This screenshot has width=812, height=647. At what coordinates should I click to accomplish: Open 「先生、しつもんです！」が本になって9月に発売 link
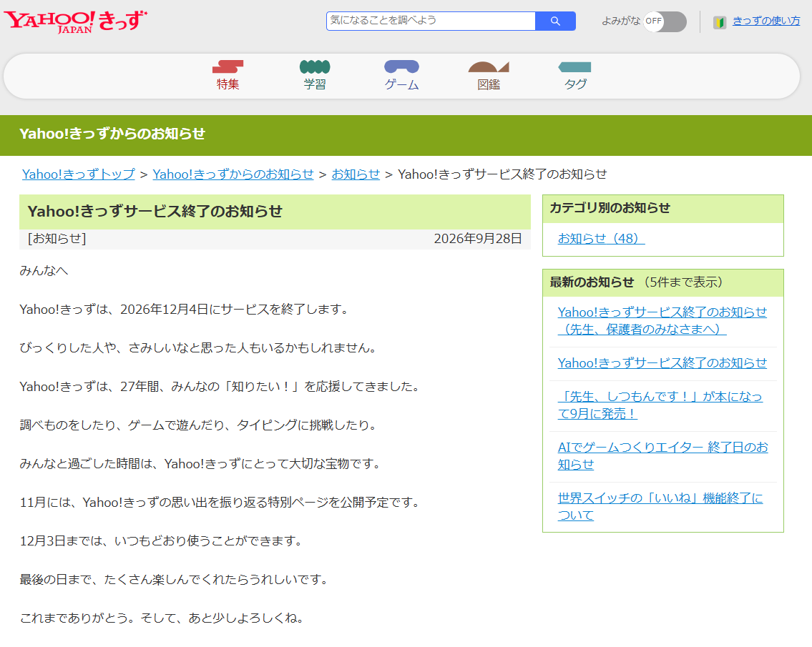click(x=660, y=405)
